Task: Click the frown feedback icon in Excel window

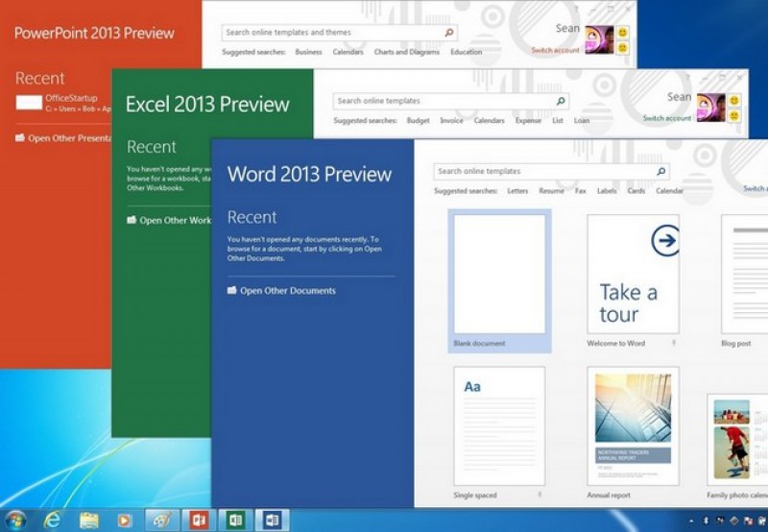Action: (x=734, y=115)
